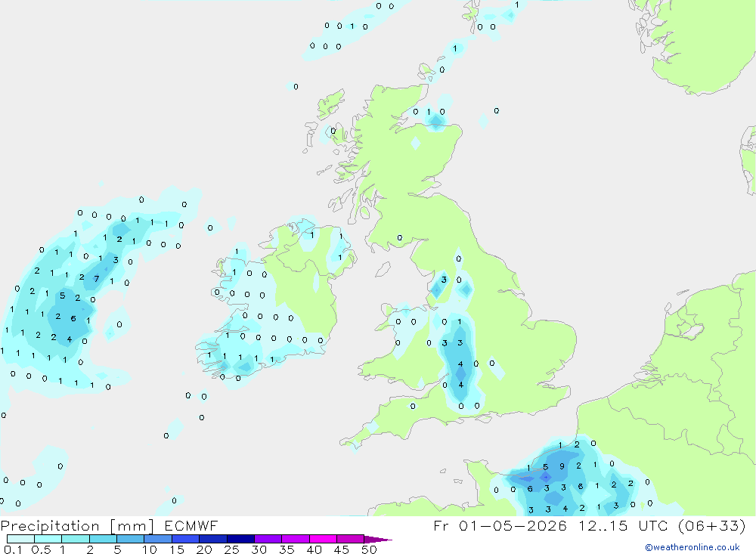Select the 45–50 mm legend swatch
The image size is (756, 554).
click(351, 539)
